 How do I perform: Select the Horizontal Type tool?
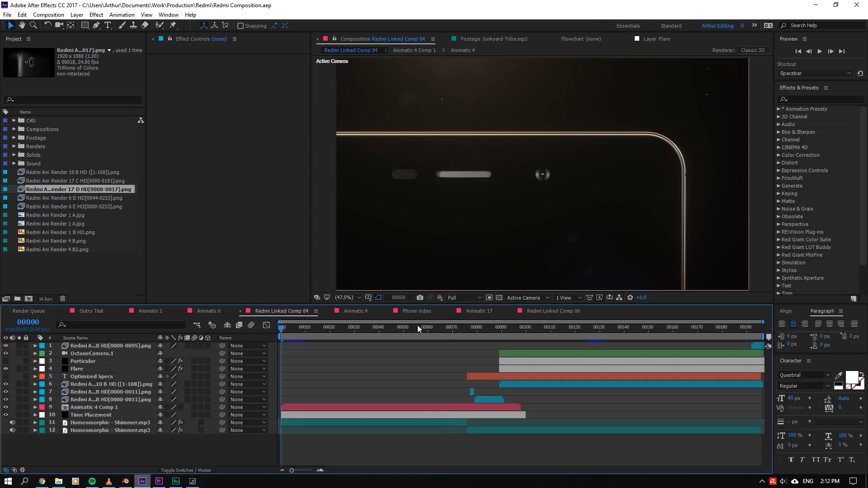(108, 25)
